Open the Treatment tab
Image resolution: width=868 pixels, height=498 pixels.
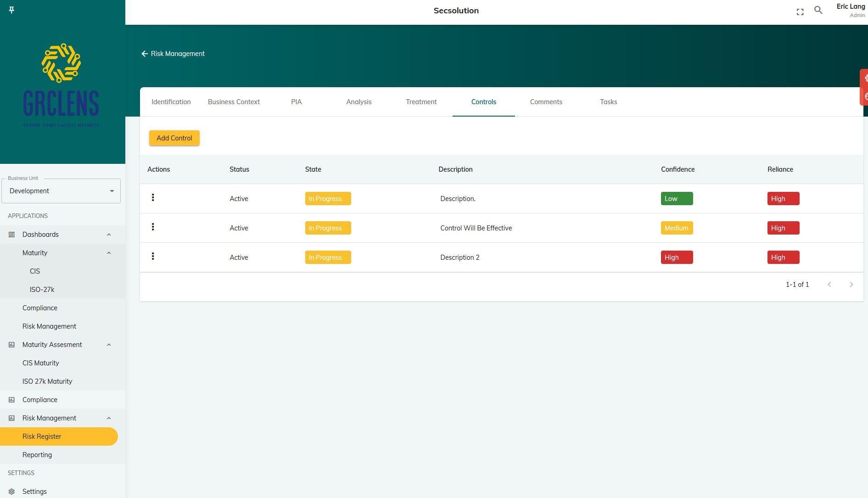(421, 102)
